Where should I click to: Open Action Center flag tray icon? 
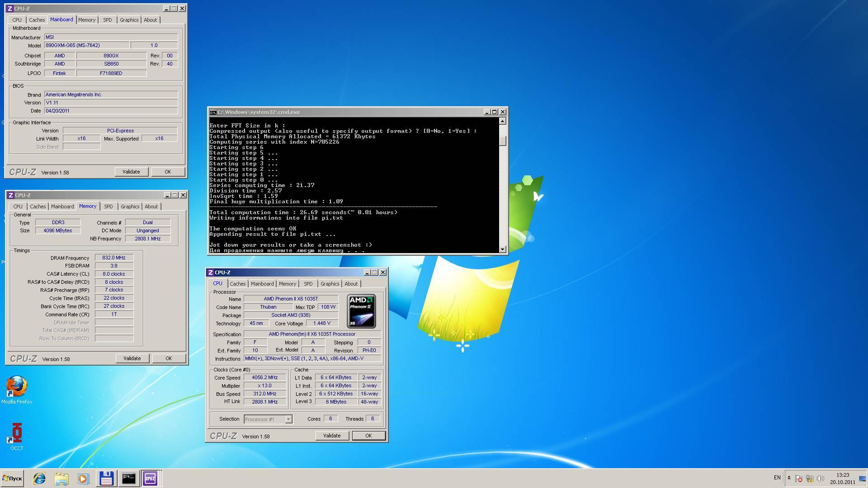pos(799,478)
